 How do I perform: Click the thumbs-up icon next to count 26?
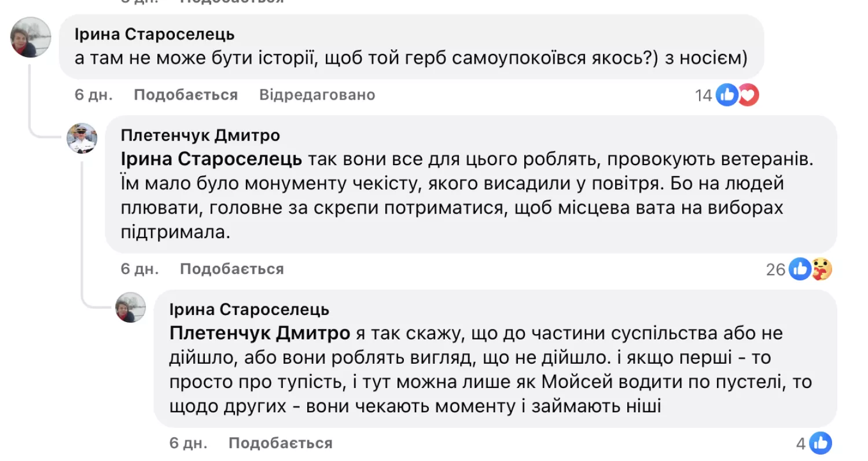pos(799,269)
